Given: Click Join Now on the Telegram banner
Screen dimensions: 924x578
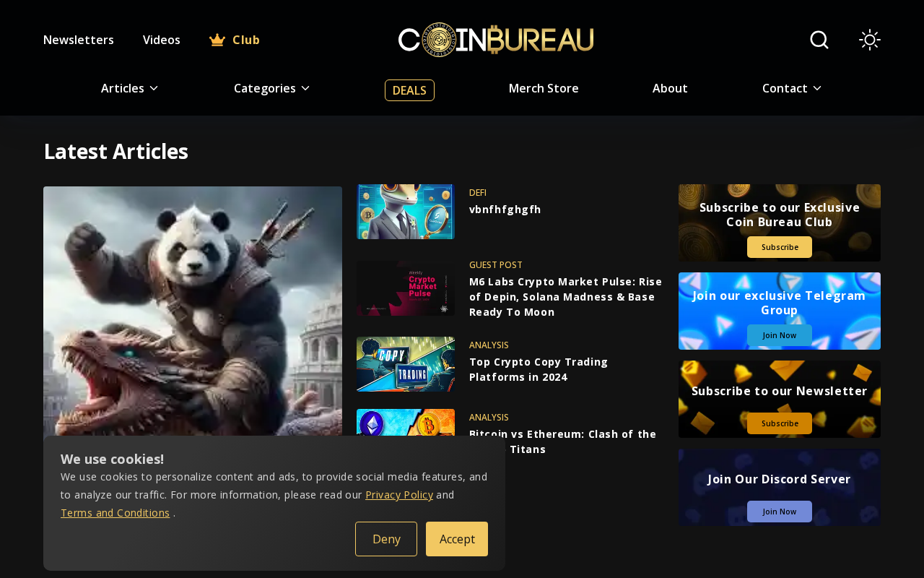Looking at the screenshot, I should [780, 335].
